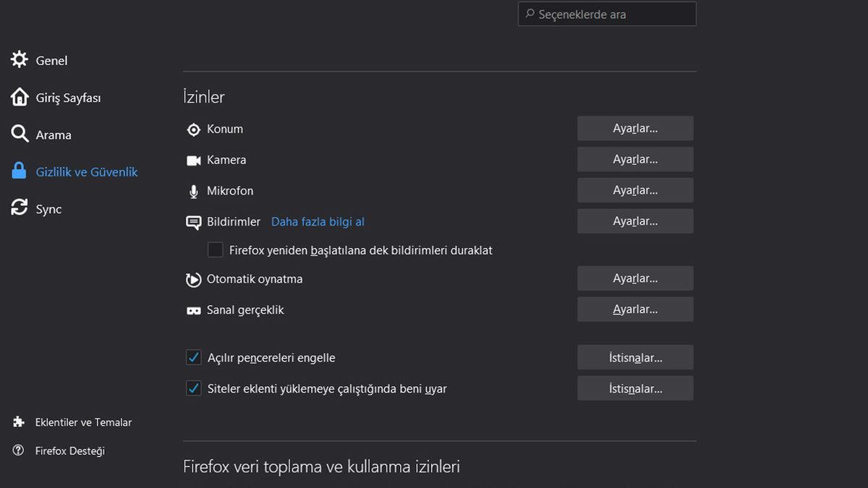
Task: Enable pausing notifications until Firefox restarts
Action: coord(215,249)
